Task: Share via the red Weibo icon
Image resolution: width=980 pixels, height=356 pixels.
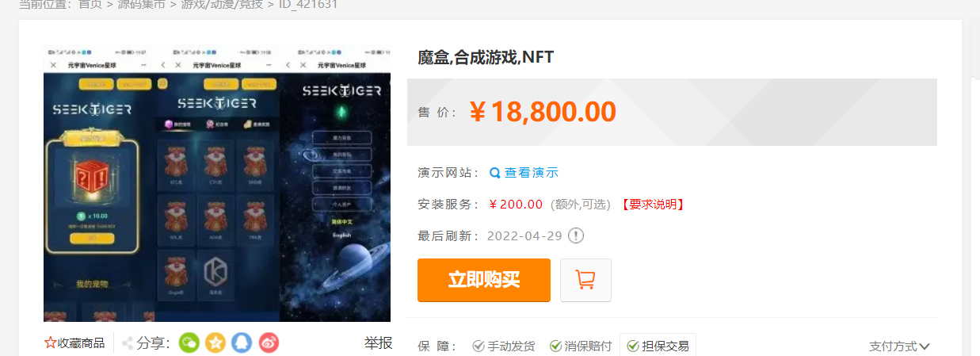Action: pyautogui.click(x=269, y=343)
